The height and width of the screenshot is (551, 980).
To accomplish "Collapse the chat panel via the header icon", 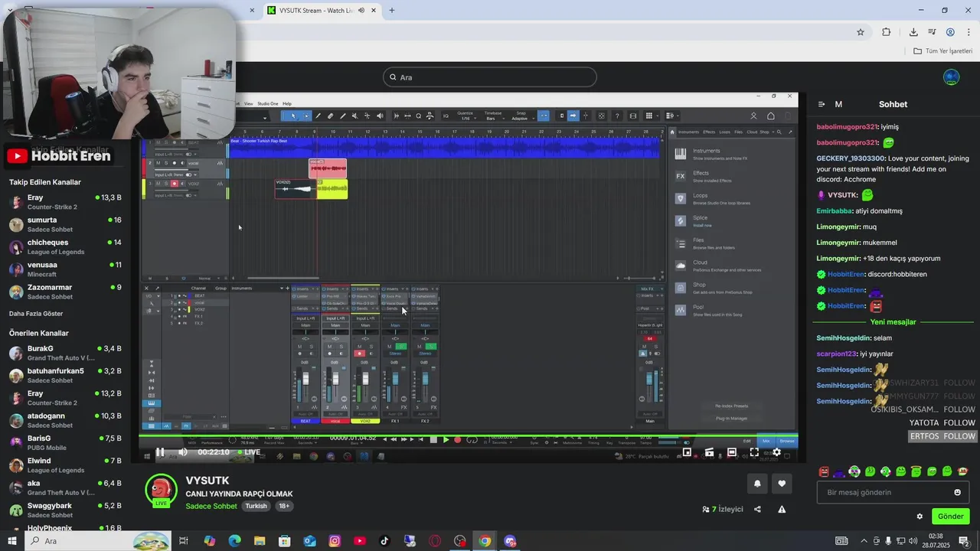I will 822,104.
